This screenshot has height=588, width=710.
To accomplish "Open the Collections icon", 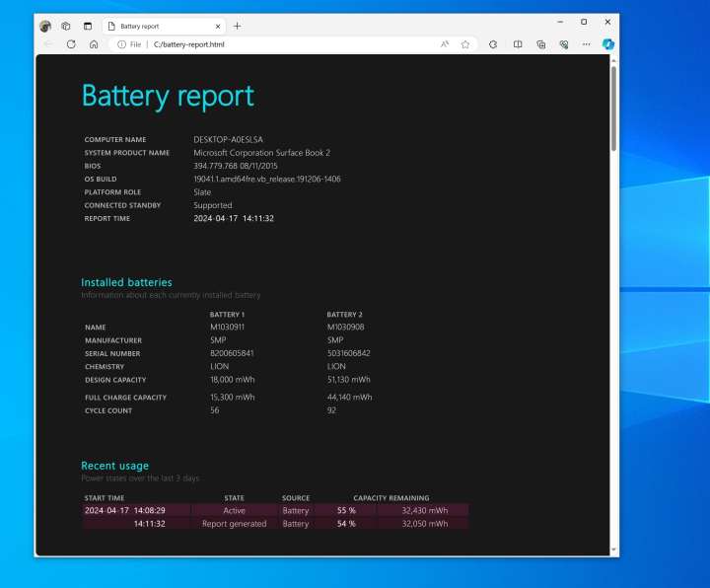I will (x=541, y=44).
